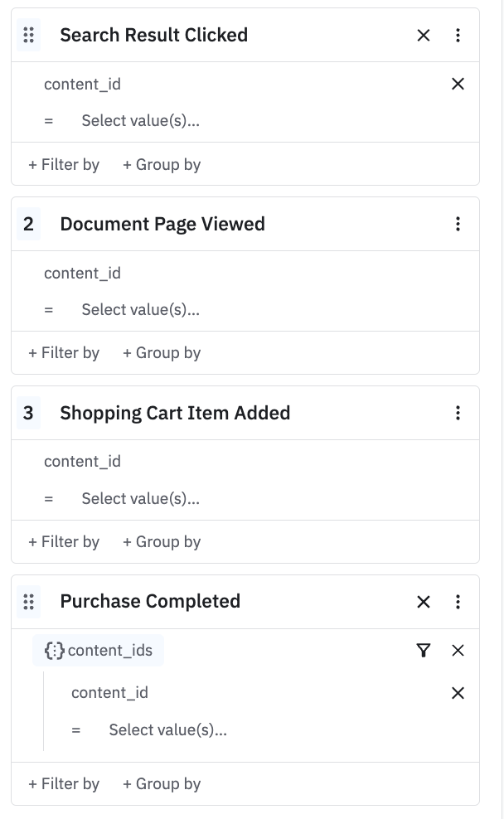The width and height of the screenshot is (504, 819).
Task: Select value(s) for Document Page Viewed content_id
Action: 140,310
